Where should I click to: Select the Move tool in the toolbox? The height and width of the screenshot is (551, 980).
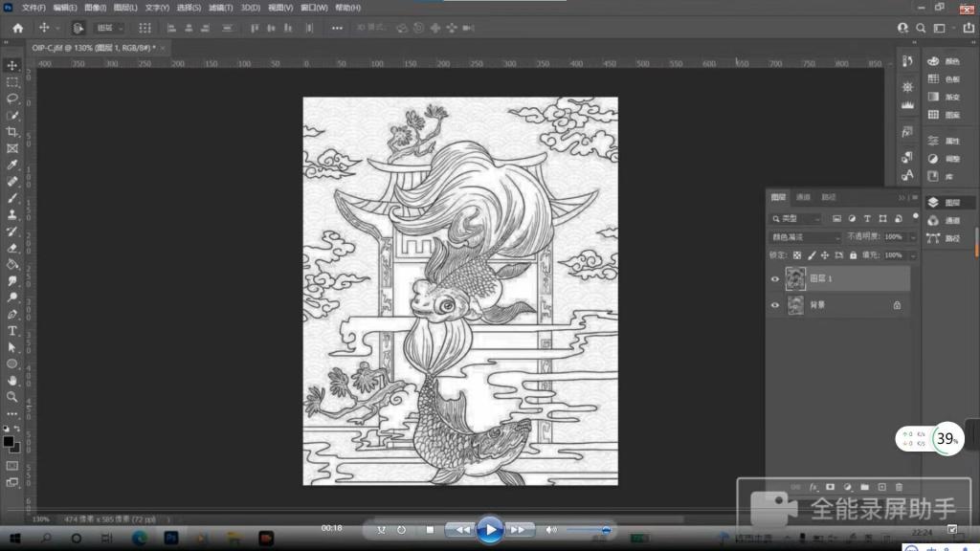pyautogui.click(x=12, y=65)
